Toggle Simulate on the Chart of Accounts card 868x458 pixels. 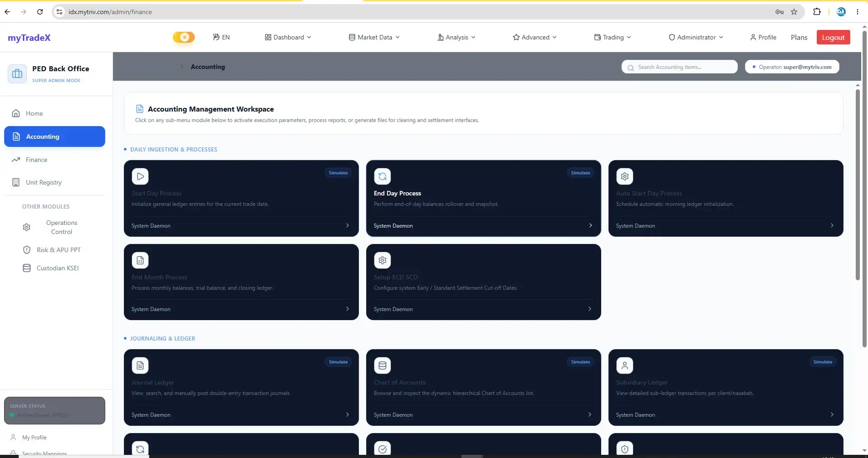coord(580,362)
